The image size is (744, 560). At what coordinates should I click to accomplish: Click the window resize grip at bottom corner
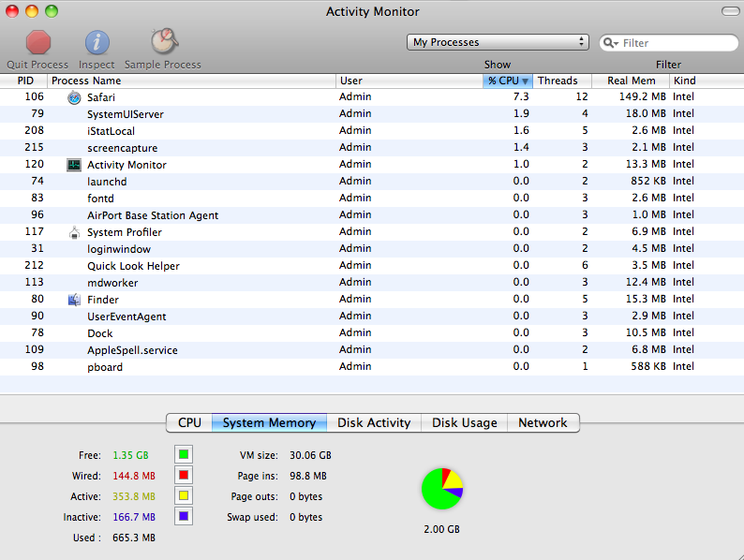point(738,554)
